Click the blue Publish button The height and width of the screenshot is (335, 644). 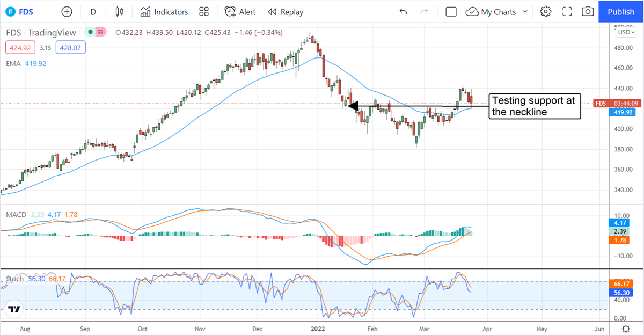[621, 12]
